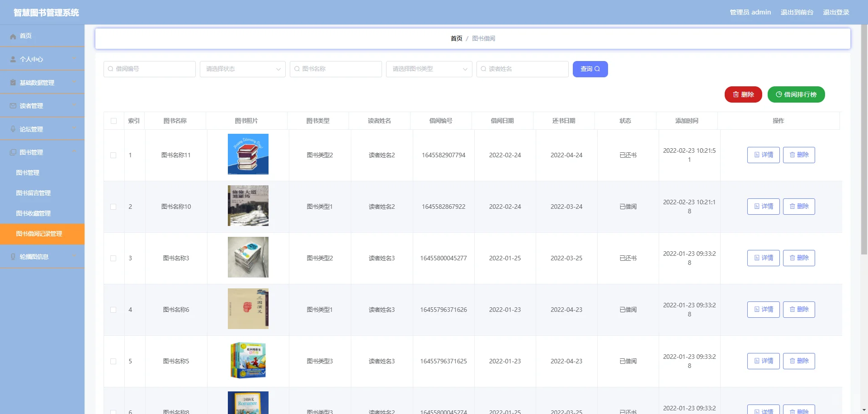Screen dimensions: 868x414
Task: Toggle the select-all checkbox in table header
Action: (113, 121)
